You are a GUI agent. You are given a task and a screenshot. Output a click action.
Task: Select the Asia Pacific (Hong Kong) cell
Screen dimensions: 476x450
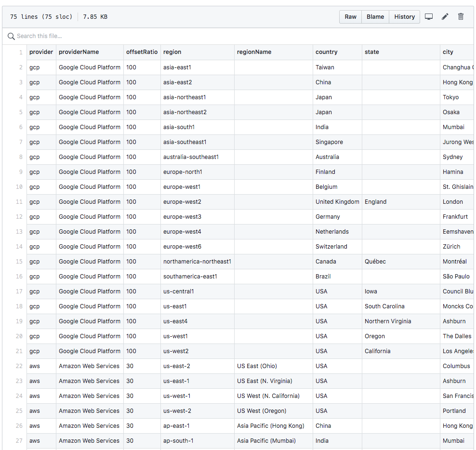274,426
